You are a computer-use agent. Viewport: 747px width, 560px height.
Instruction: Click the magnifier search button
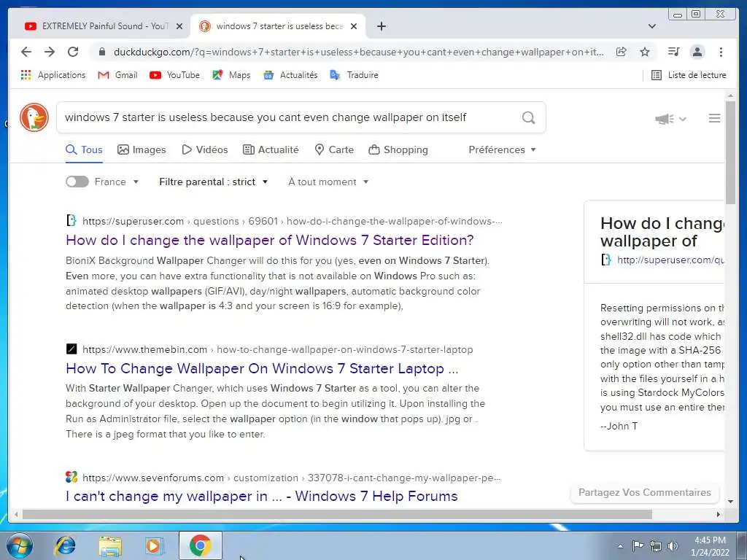528,117
